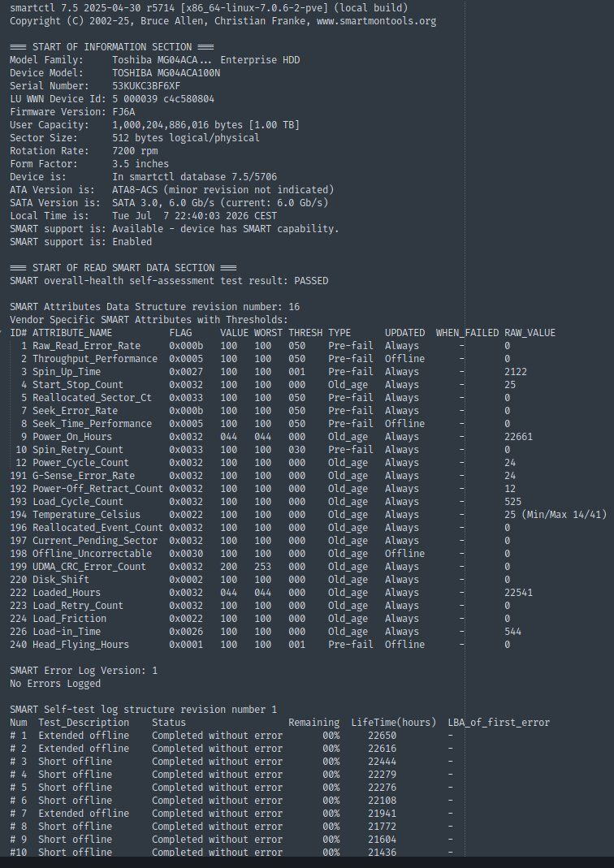
Task: Click the PASSED health result text
Action: (x=311, y=281)
